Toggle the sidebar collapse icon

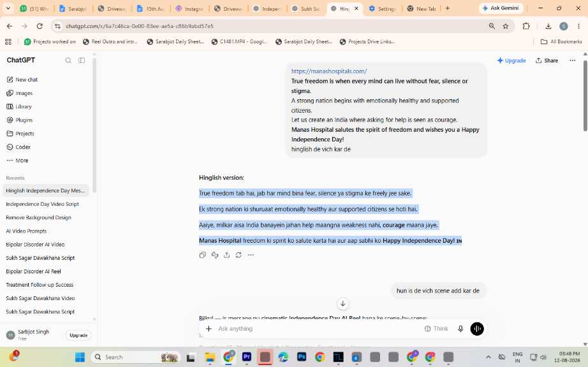point(82,61)
